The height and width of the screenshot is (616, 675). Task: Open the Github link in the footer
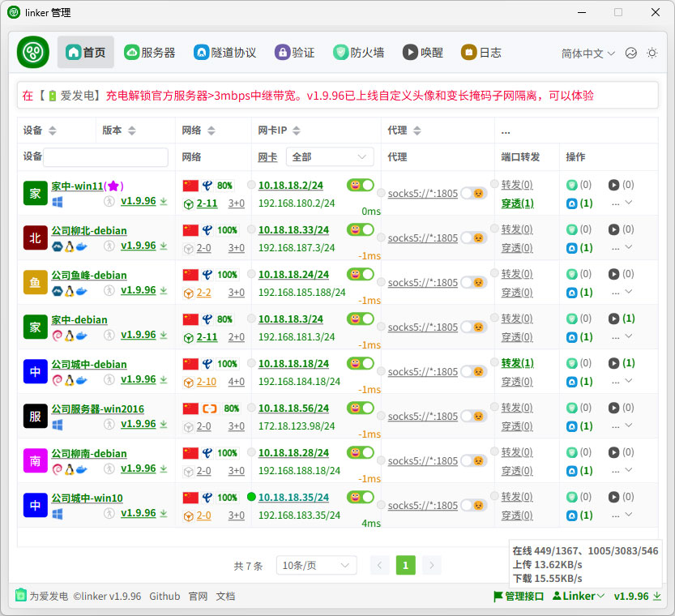click(x=164, y=596)
